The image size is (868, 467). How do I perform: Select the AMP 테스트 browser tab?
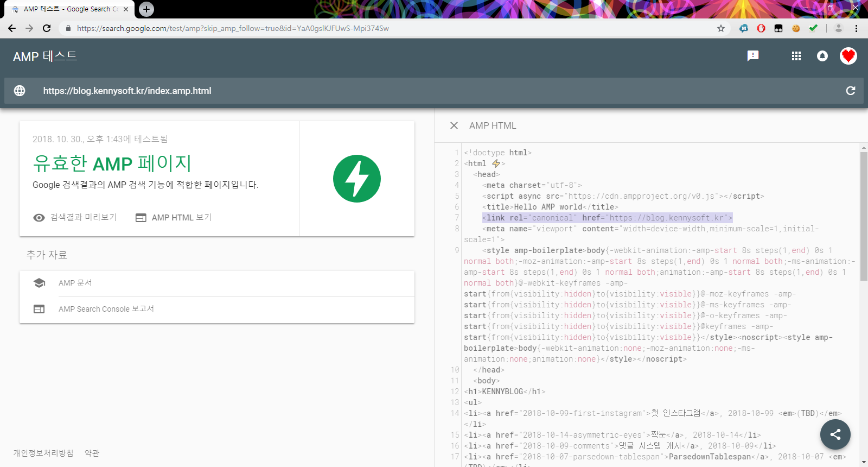69,9
